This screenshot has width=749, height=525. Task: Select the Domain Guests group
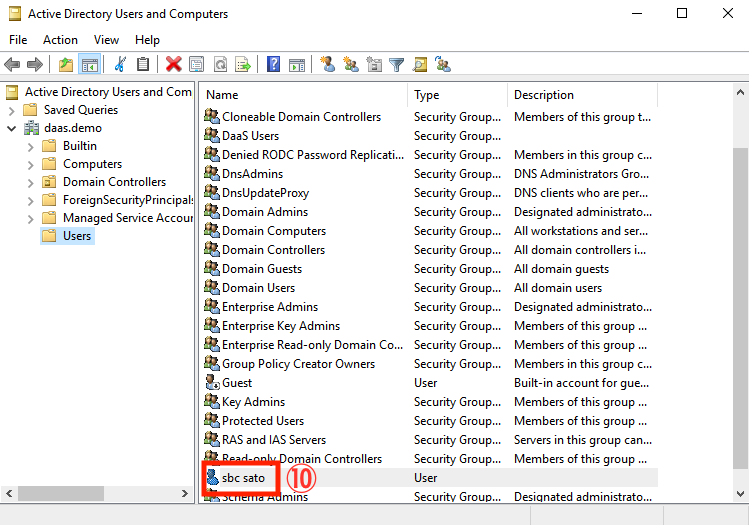click(x=262, y=269)
